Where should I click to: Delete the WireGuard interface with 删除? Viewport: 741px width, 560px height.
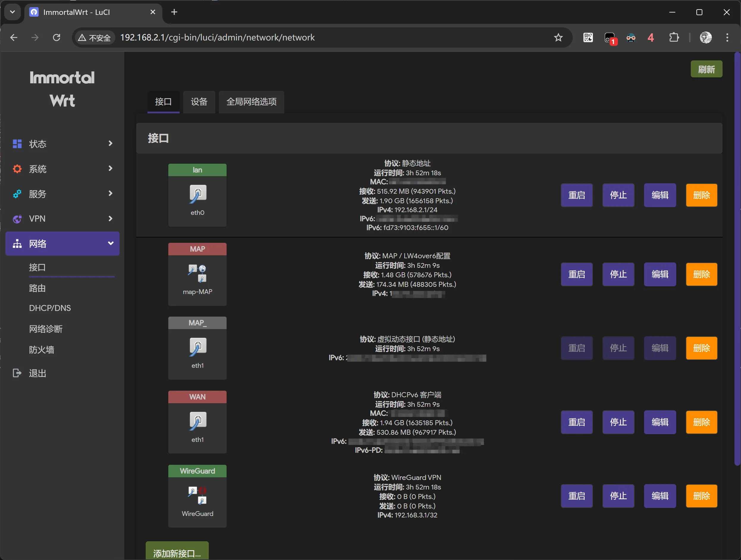point(701,496)
